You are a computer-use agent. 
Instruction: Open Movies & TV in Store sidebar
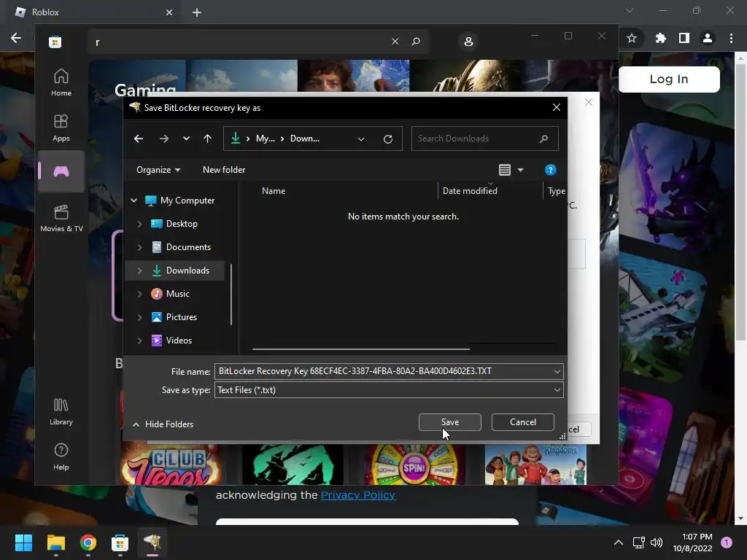click(61, 218)
